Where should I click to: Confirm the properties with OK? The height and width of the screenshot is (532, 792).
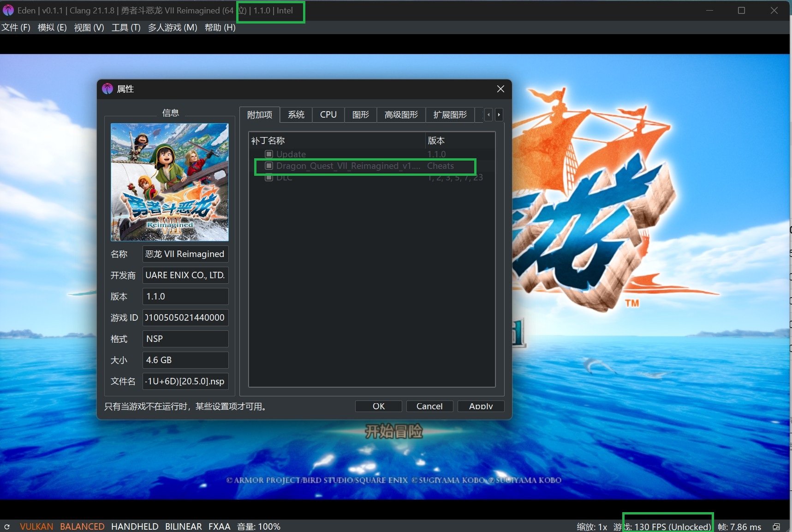click(x=379, y=406)
